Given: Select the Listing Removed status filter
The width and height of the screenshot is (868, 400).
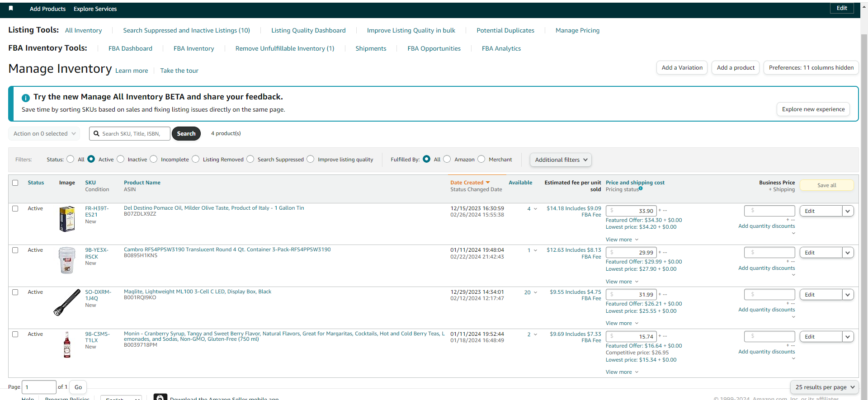Looking at the screenshot, I should point(196,159).
